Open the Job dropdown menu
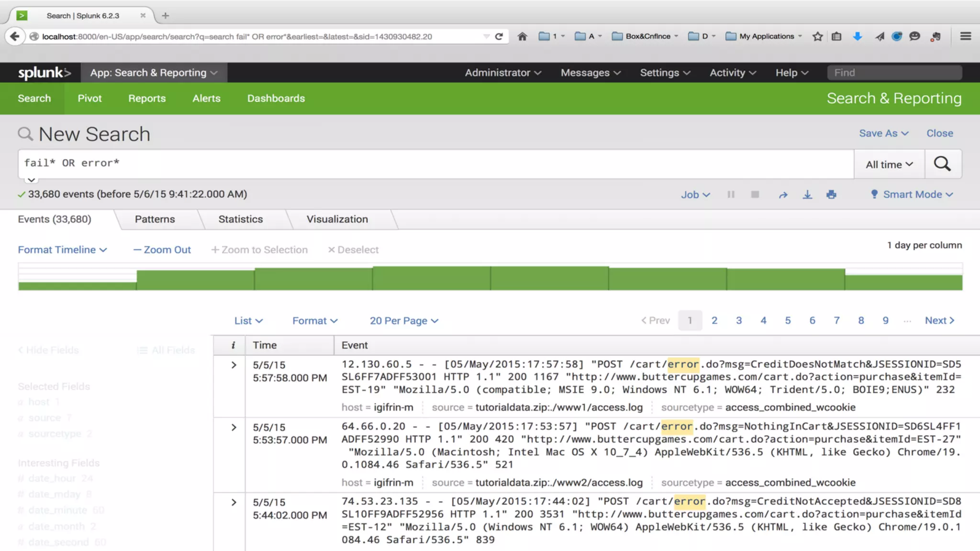 pyautogui.click(x=695, y=195)
